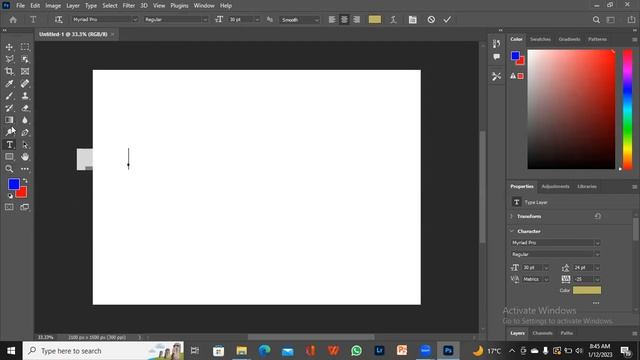
Task: Open the font family dropdown in options bar
Action: click(x=134, y=20)
